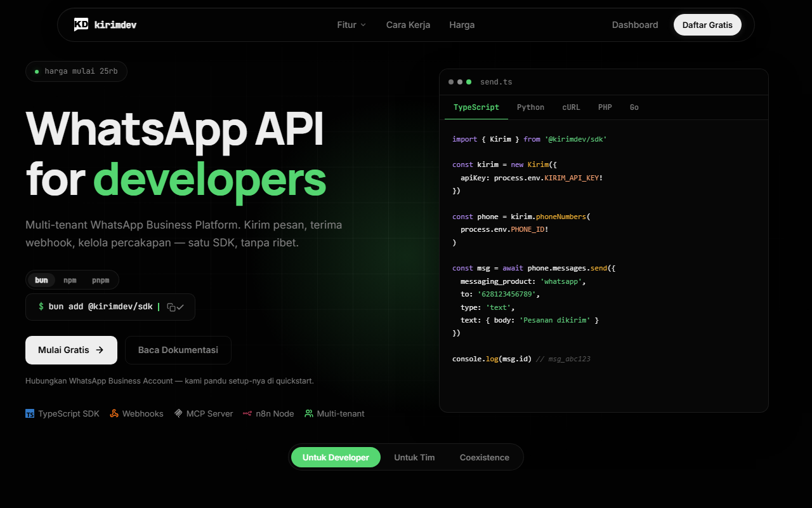The image size is (812, 508).
Task: Click the MCP Server feature label
Action: [x=209, y=413]
